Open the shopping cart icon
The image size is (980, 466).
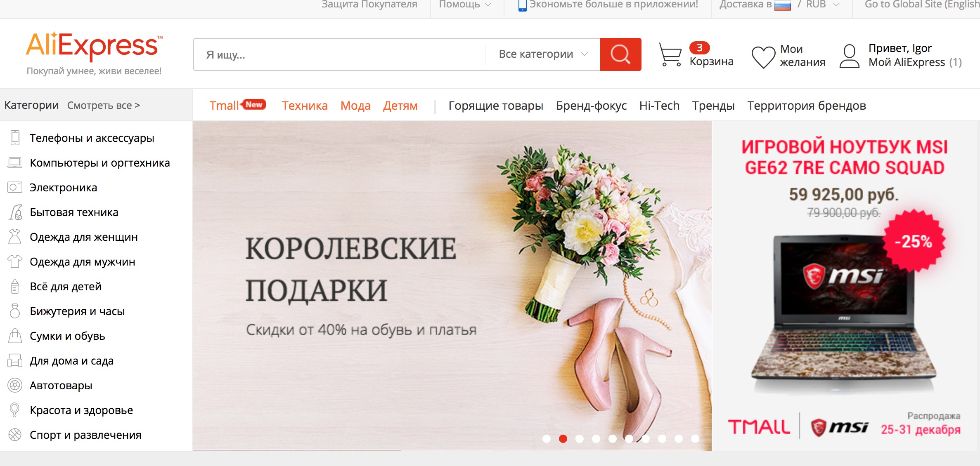click(670, 54)
